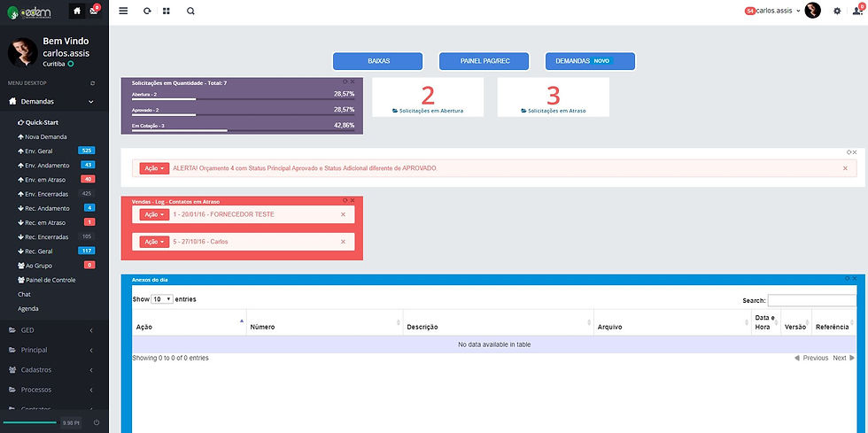
Task: Open the Show entries count dropdown
Action: (x=162, y=299)
